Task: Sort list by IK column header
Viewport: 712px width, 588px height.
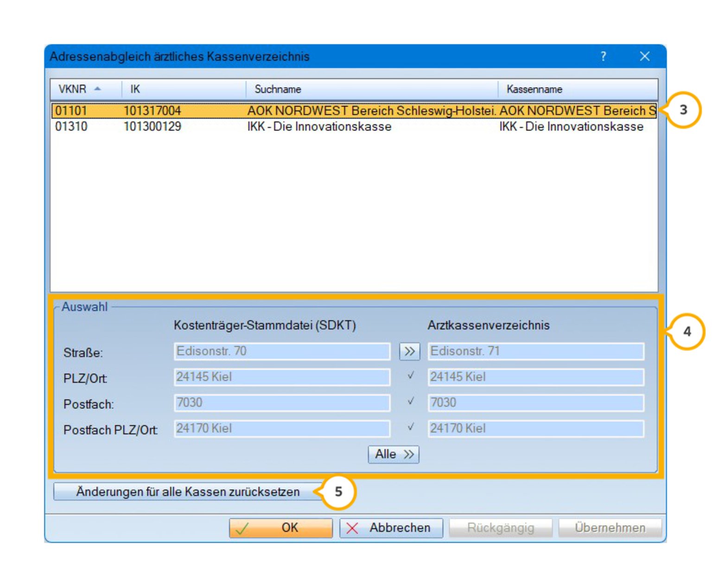Action: (183, 89)
